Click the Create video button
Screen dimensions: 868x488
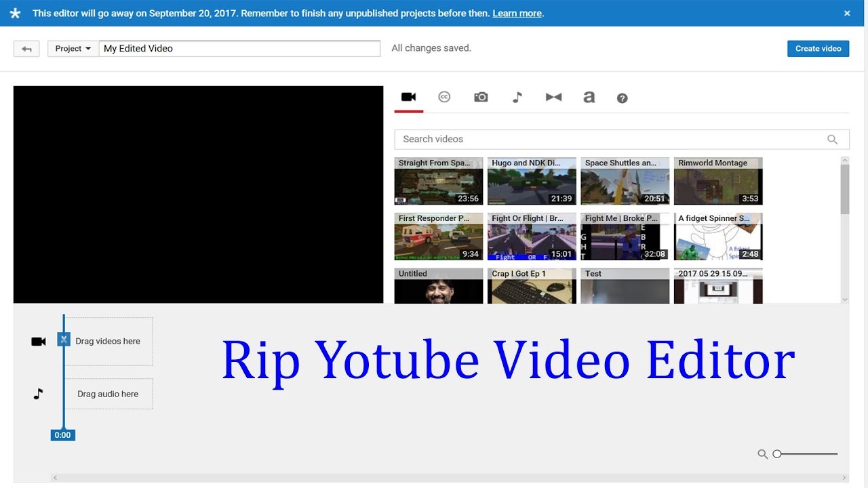(x=818, y=48)
